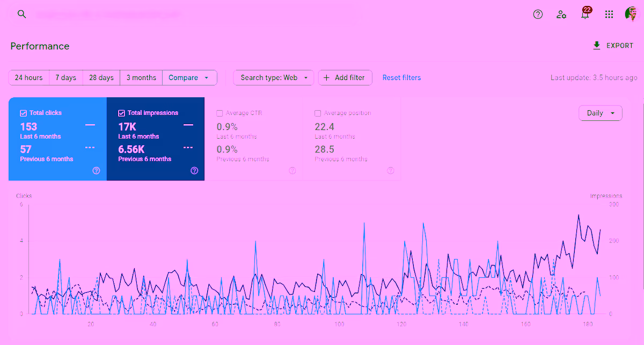Click the 153 total clicks value
The height and width of the screenshot is (345, 644).
point(28,127)
